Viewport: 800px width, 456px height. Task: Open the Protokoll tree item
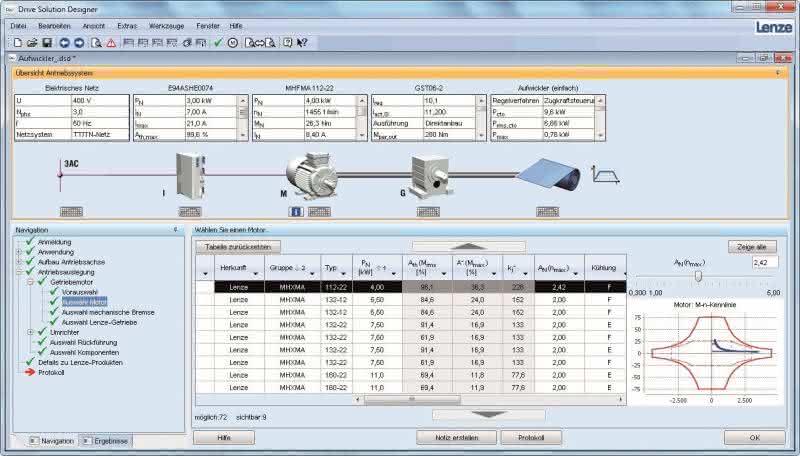tap(51, 372)
